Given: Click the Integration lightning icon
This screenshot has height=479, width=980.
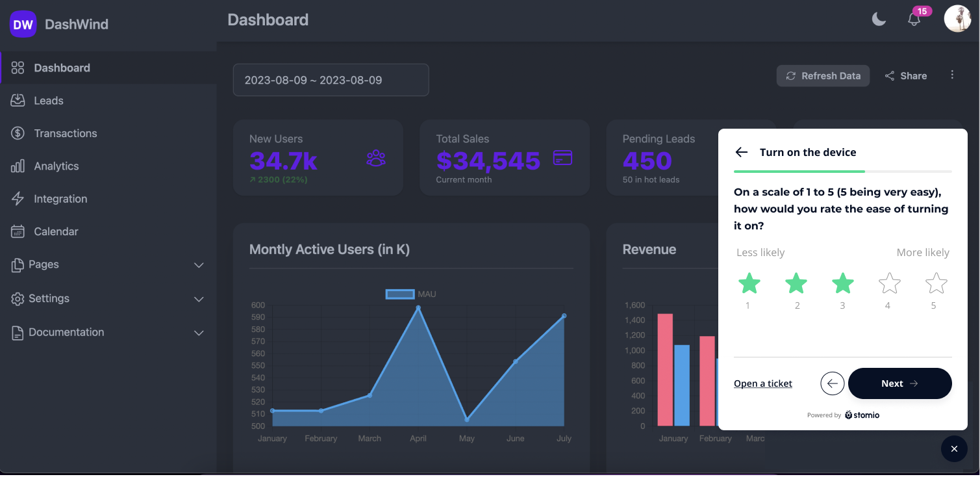Looking at the screenshot, I should click(x=18, y=198).
